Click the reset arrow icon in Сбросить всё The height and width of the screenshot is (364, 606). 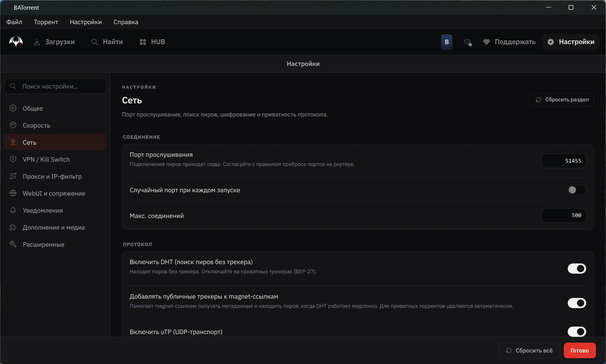(509, 350)
